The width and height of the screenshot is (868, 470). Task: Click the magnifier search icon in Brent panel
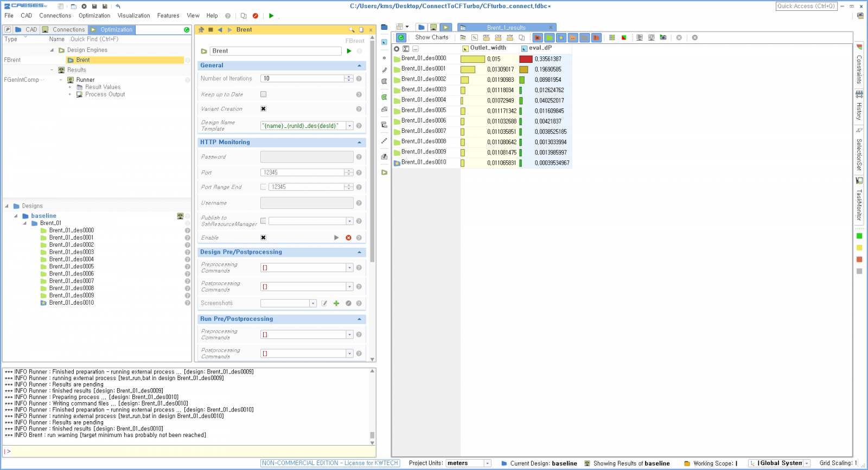(352, 30)
